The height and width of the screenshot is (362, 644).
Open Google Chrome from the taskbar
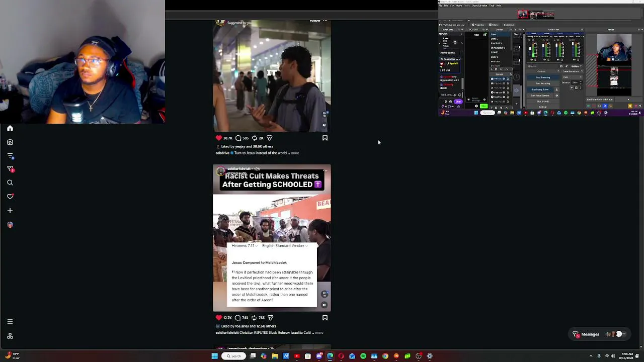pyautogui.click(x=385, y=356)
